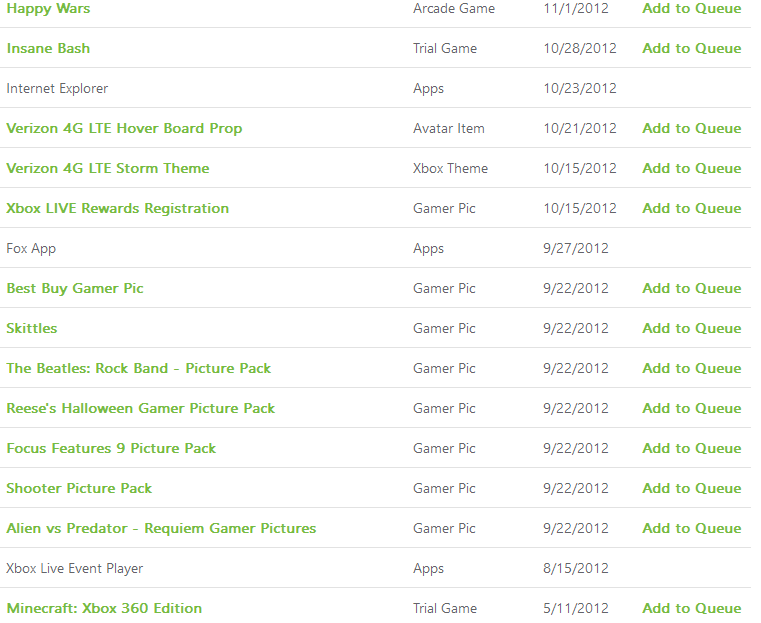Add Happy Wars to the queue
This screenshot has height=623, width=761.
point(692,9)
